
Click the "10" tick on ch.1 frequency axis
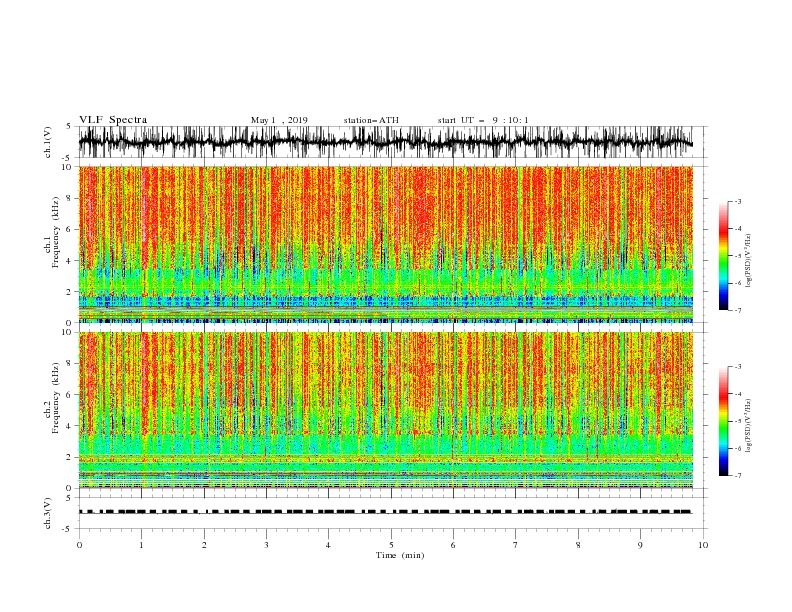coord(67,167)
